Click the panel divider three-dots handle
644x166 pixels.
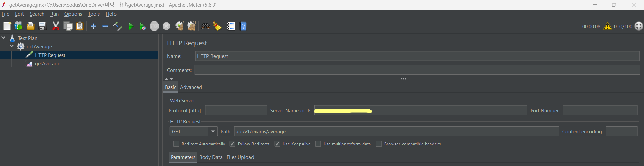(x=404, y=79)
